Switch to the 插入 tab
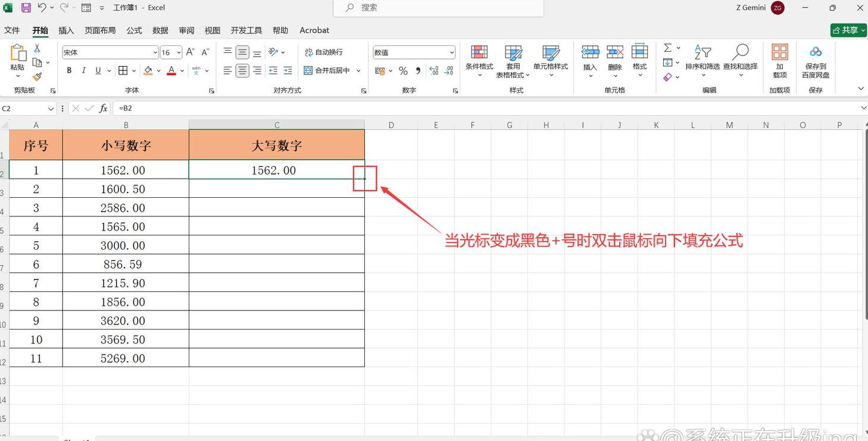868x441 pixels. [x=66, y=30]
